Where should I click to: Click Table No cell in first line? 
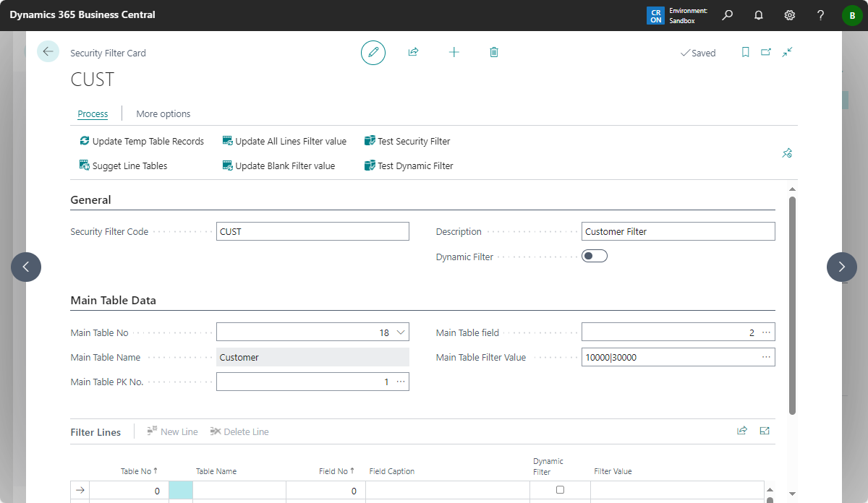point(129,490)
